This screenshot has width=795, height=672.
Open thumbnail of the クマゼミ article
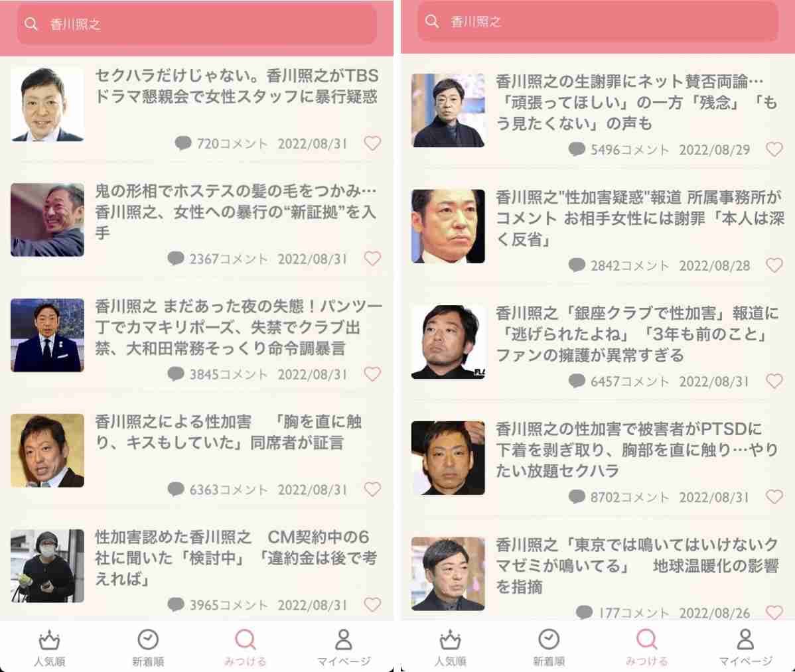pos(448,574)
